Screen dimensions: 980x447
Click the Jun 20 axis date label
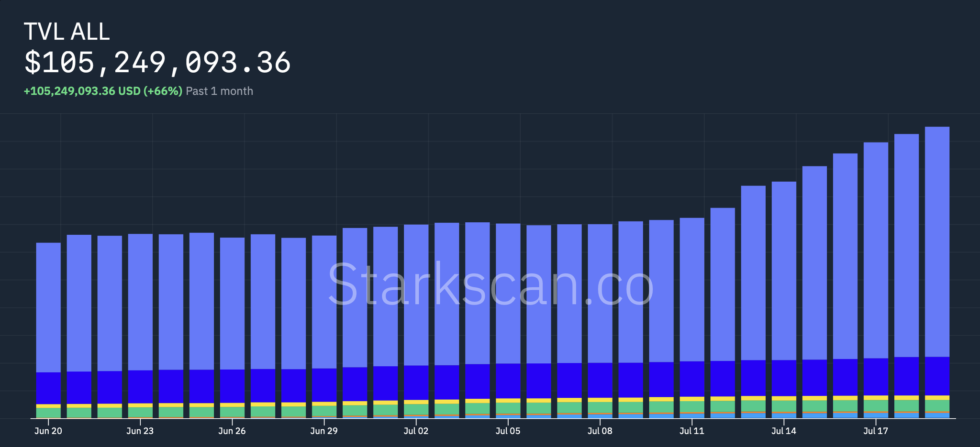pyautogui.click(x=48, y=430)
